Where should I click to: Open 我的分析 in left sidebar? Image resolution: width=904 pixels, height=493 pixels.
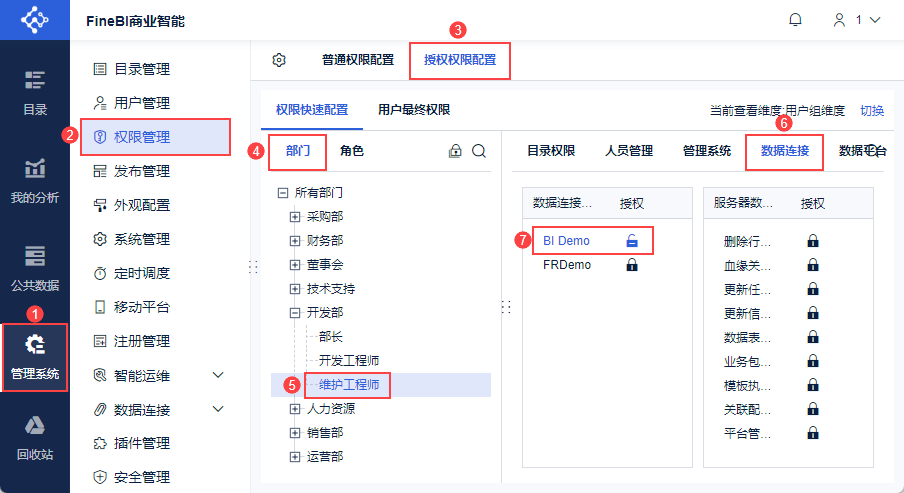(x=35, y=181)
